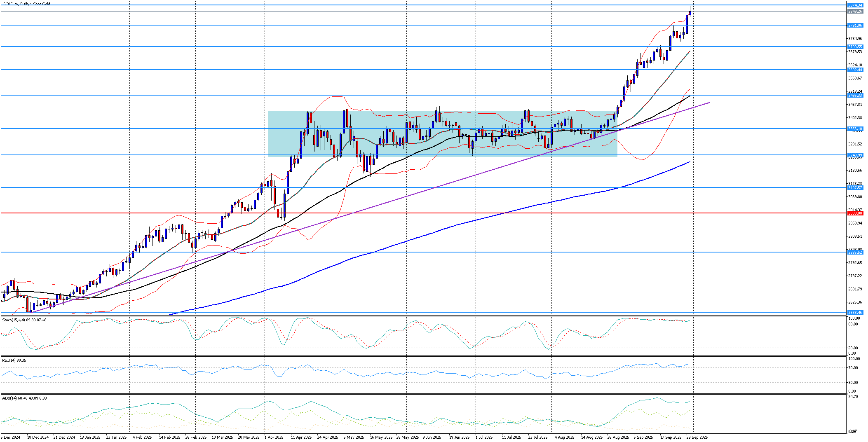Click the 3243.99 support level label

pyautogui.click(x=855, y=155)
